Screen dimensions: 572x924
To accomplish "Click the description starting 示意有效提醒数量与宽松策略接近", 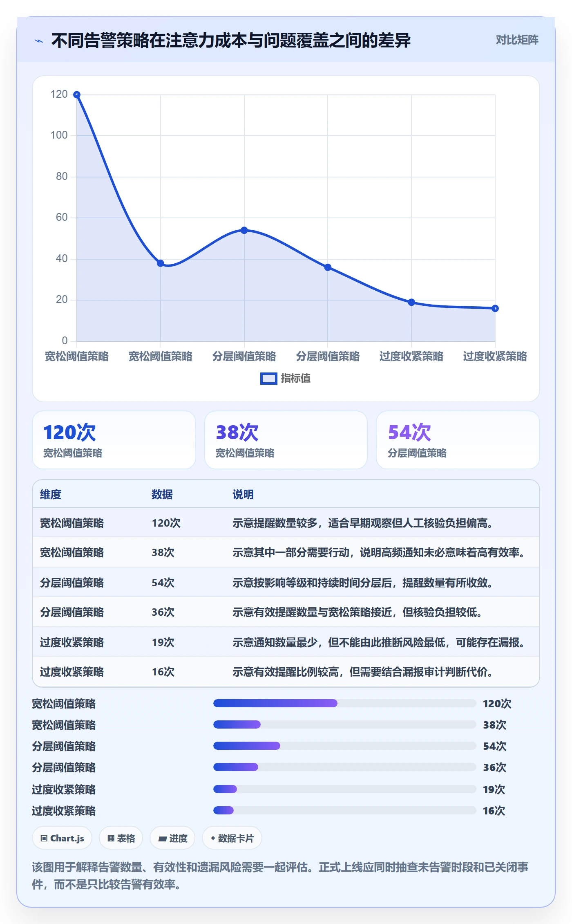I will 357,612.
